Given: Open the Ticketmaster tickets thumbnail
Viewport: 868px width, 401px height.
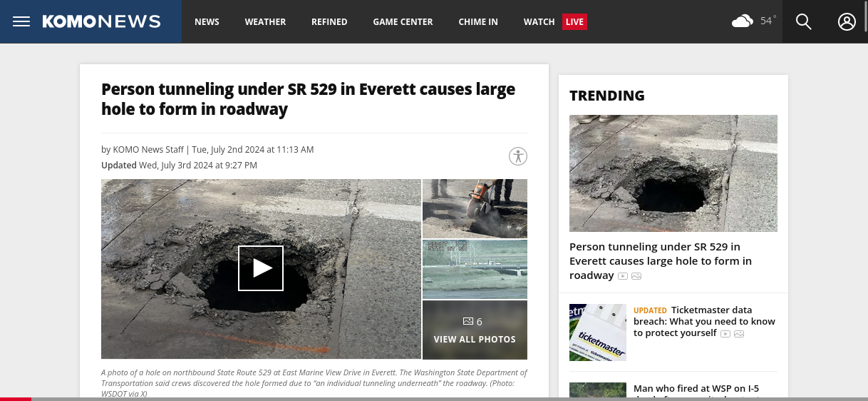Looking at the screenshot, I should pos(598,333).
